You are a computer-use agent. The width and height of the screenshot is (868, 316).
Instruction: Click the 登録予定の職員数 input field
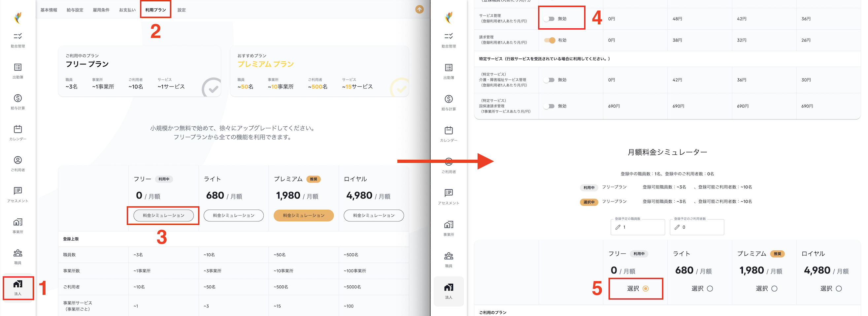click(638, 227)
